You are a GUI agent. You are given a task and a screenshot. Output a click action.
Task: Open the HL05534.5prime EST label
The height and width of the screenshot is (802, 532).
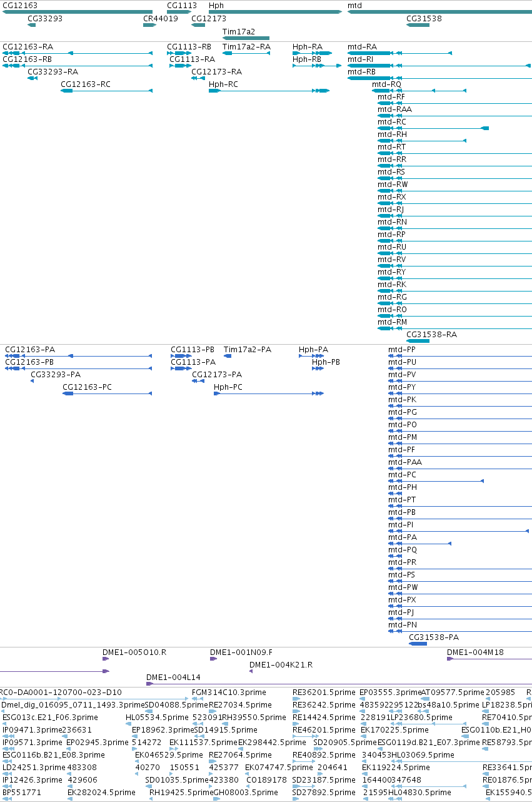tap(157, 718)
